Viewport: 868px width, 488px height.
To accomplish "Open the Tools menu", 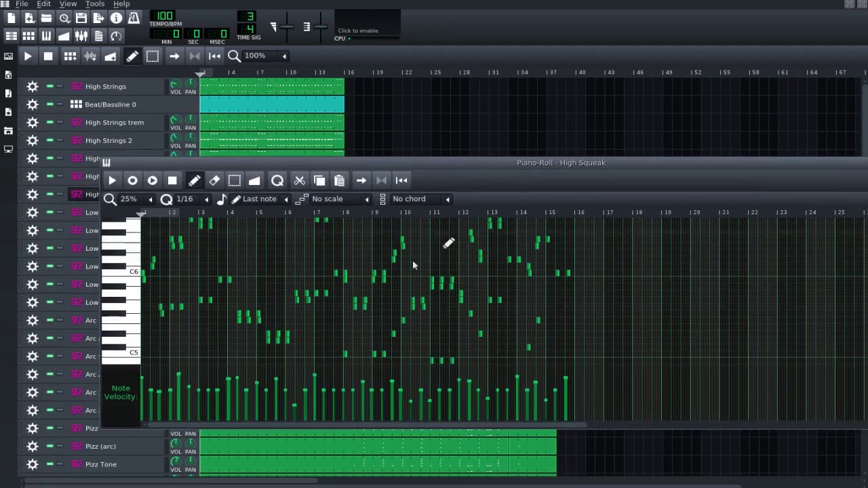I will 95,4.
